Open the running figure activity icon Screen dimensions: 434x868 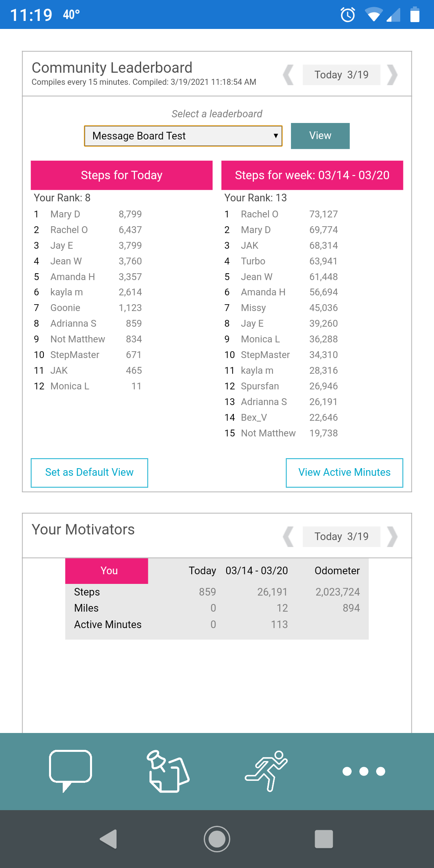click(266, 771)
